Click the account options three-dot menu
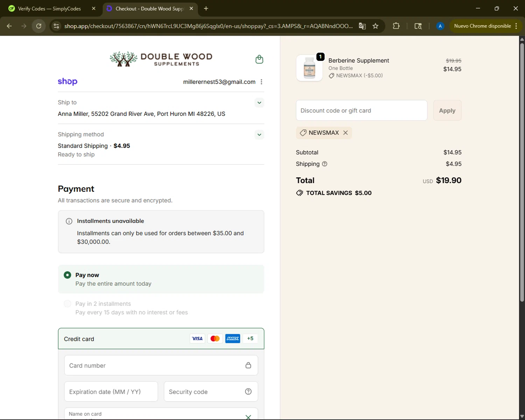Viewport: 525px width, 420px height. click(x=261, y=82)
